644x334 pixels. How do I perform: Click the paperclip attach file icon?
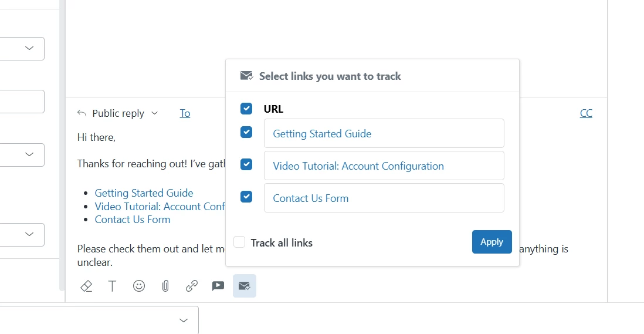[x=165, y=286]
